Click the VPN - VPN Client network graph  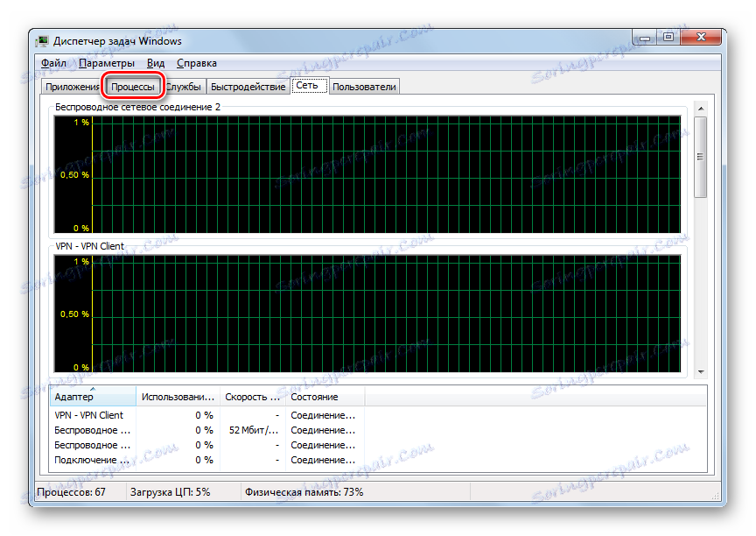point(367,314)
